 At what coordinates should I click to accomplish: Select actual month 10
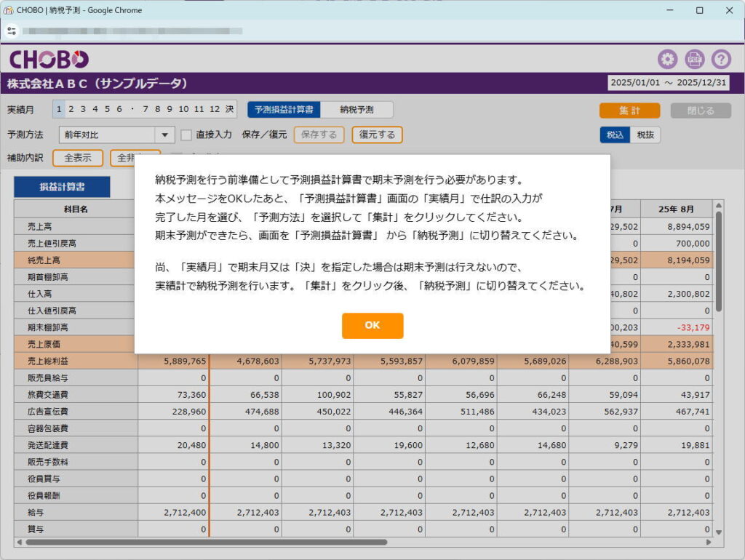pos(183,109)
